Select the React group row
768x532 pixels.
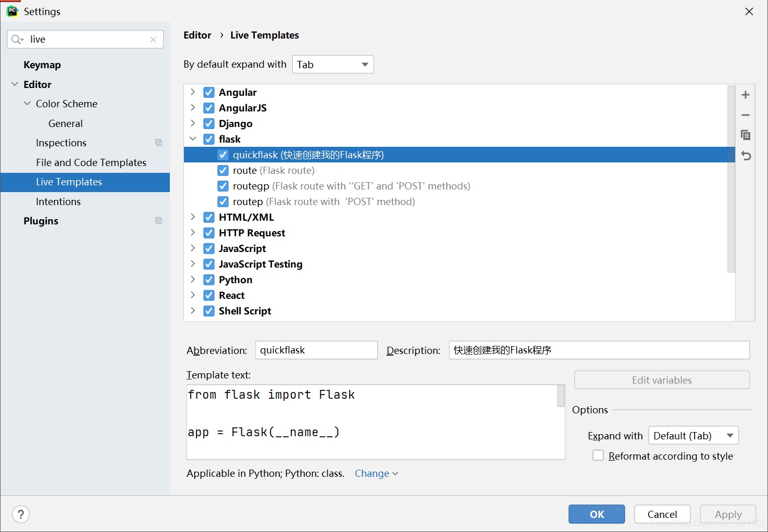pyautogui.click(x=459, y=295)
